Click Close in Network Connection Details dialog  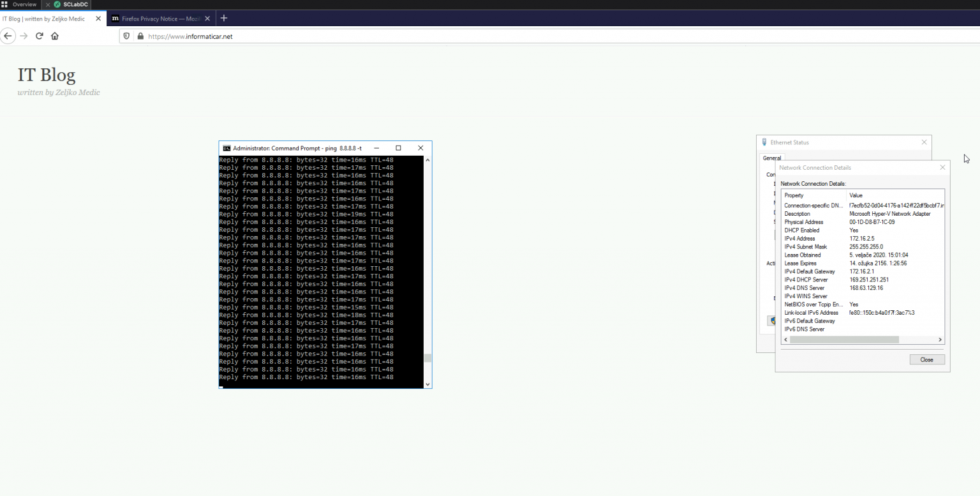point(926,359)
